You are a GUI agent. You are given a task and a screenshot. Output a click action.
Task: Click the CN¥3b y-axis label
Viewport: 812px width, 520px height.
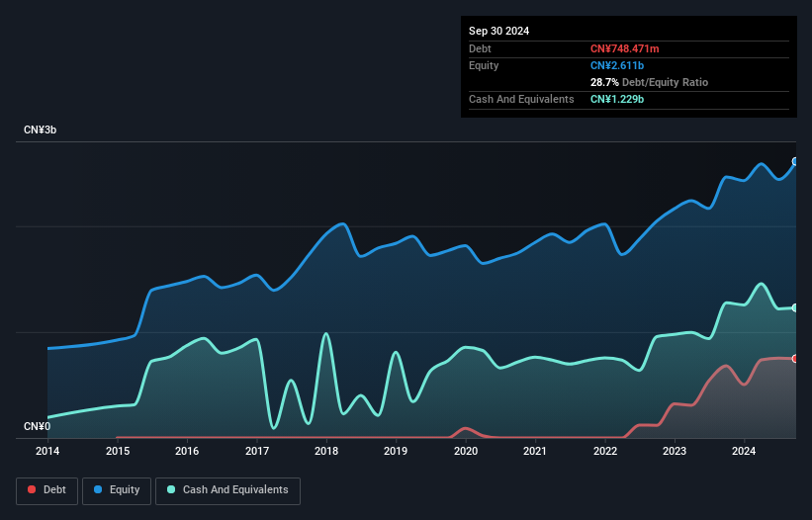coord(40,130)
